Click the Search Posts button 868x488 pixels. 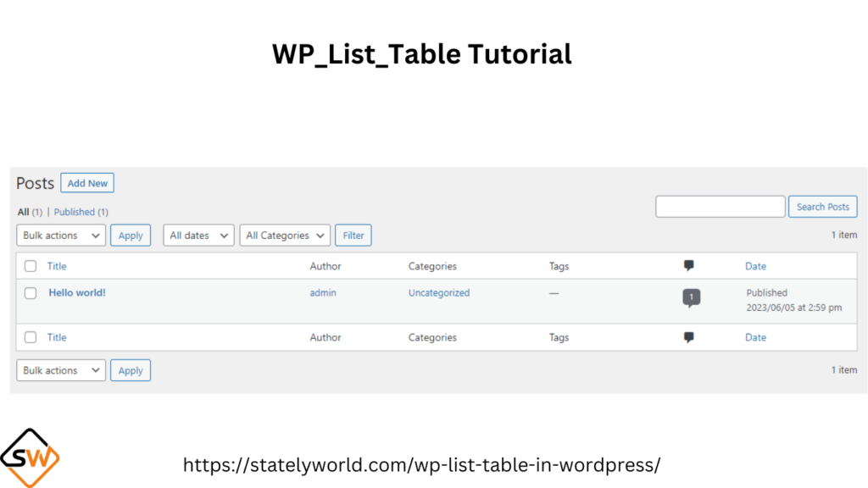822,207
